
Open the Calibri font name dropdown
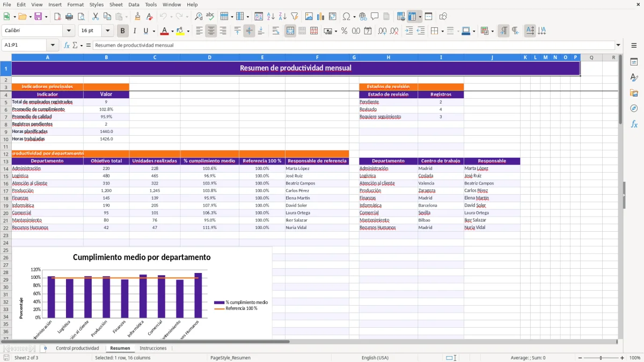(x=68, y=31)
